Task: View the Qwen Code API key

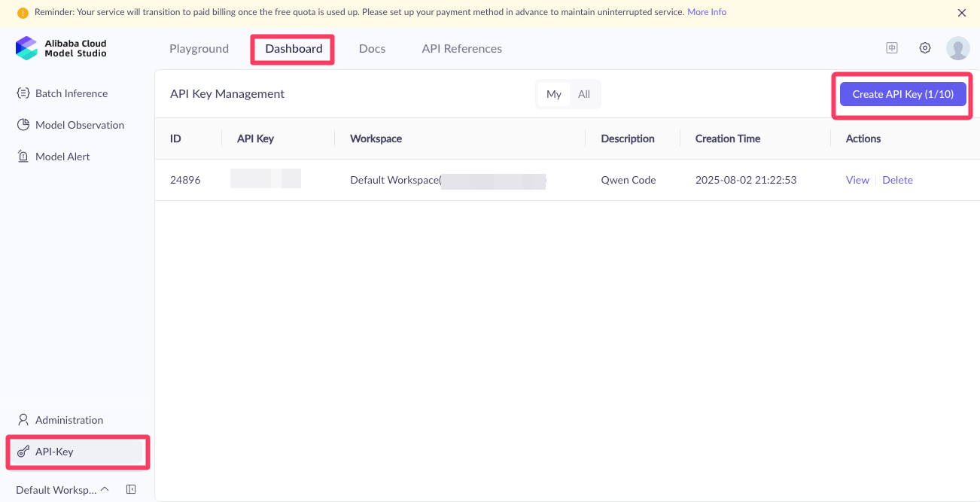Action: (x=857, y=180)
